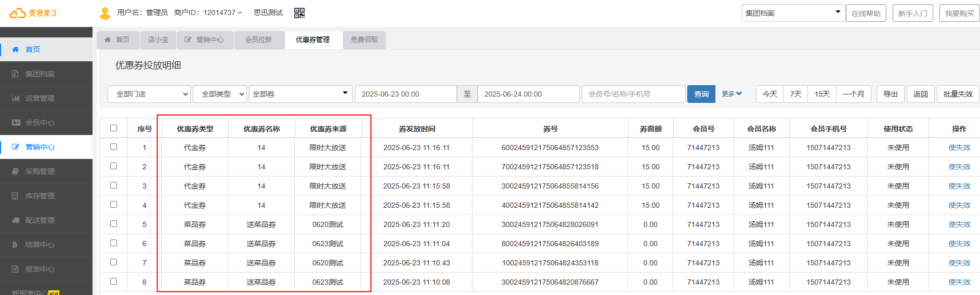Screen dimensions: 980x295
Task: Click the 使用状态 column header
Action: point(898,129)
